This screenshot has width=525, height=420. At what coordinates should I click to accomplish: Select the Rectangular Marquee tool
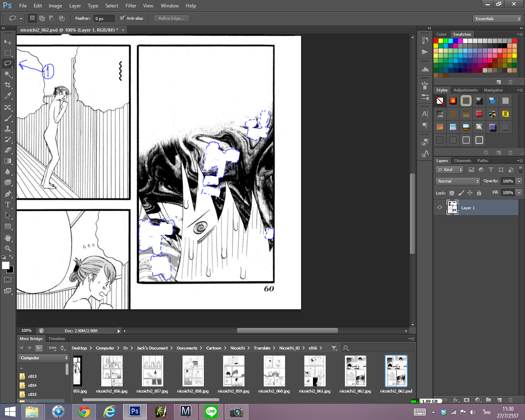8,52
